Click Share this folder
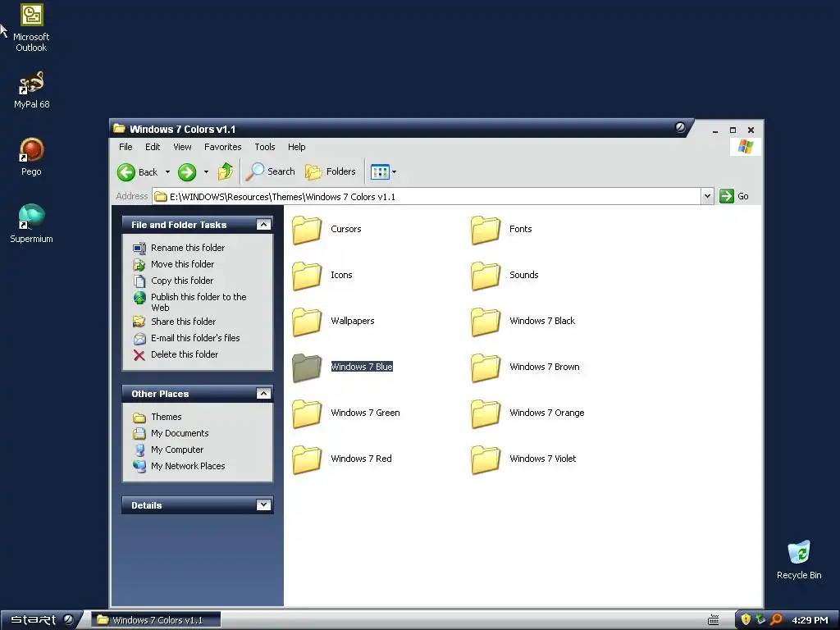The width and height of the screenshot is (840, 630). (x=183, y=322)
